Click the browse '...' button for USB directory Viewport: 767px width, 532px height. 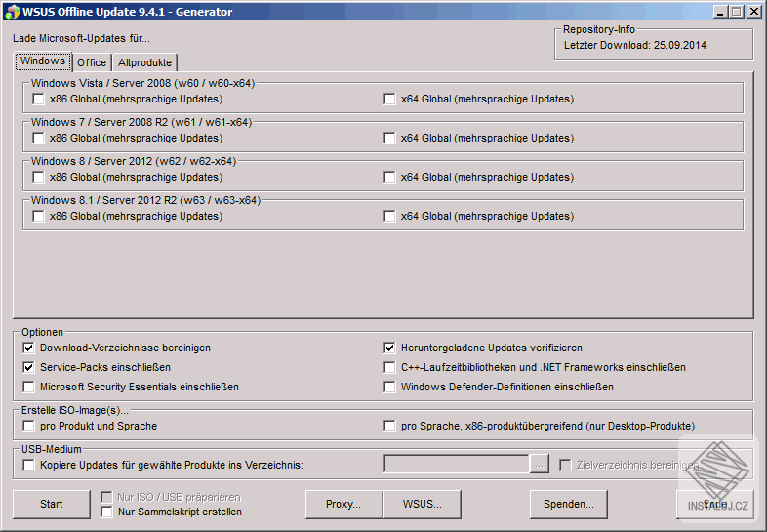tap(539, 464)
